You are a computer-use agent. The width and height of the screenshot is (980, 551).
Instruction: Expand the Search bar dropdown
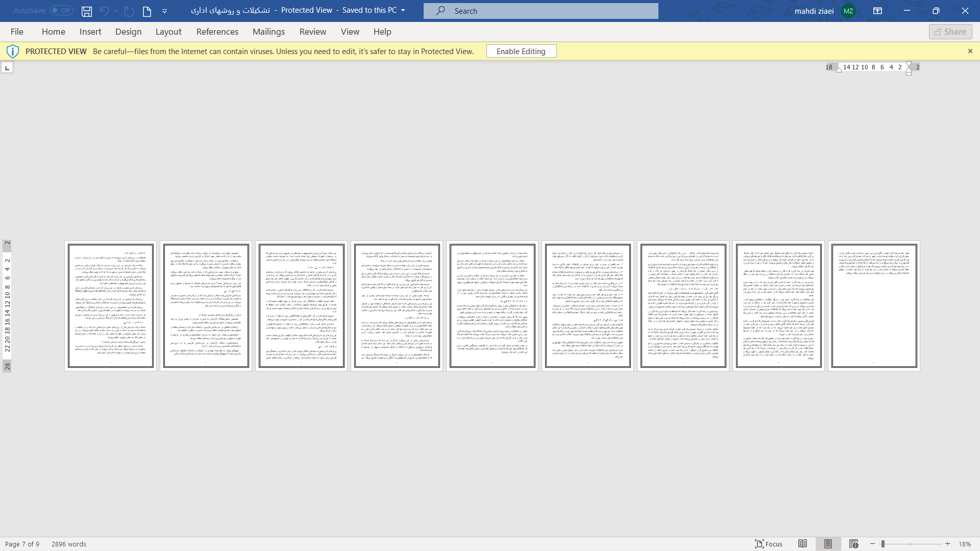click(x=541, y=11)
